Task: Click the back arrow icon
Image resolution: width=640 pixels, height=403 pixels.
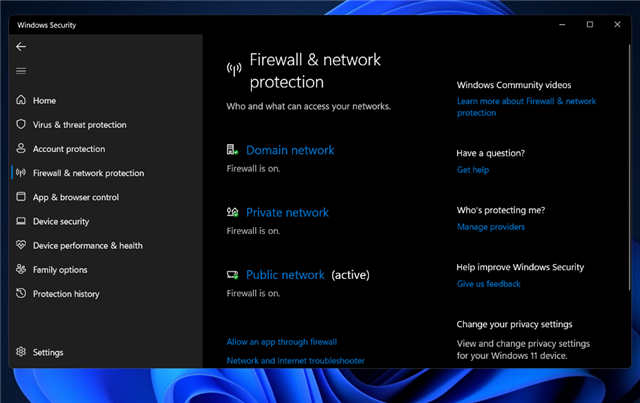Action: pyautogui.click(x=21, y=46)
